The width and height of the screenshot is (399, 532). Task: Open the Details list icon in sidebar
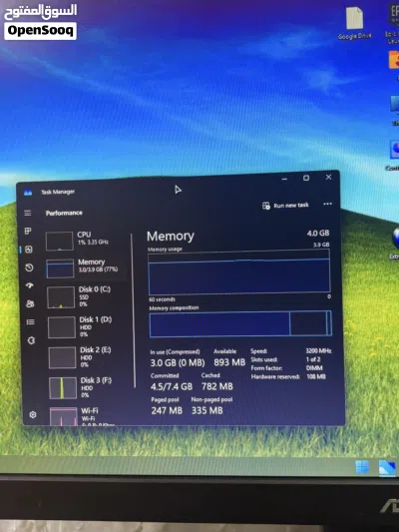click(31, 322)
